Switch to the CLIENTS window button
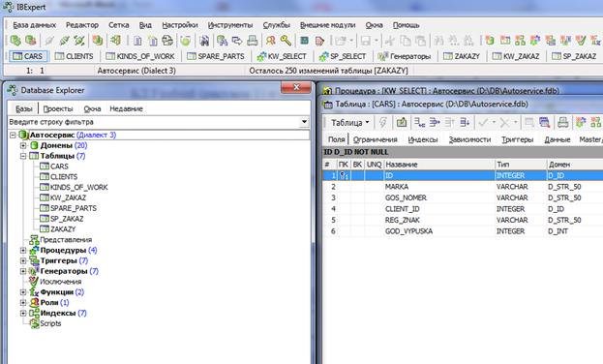Image resolution: width=603 pixels, height=364 pixels. coord(75,56)
